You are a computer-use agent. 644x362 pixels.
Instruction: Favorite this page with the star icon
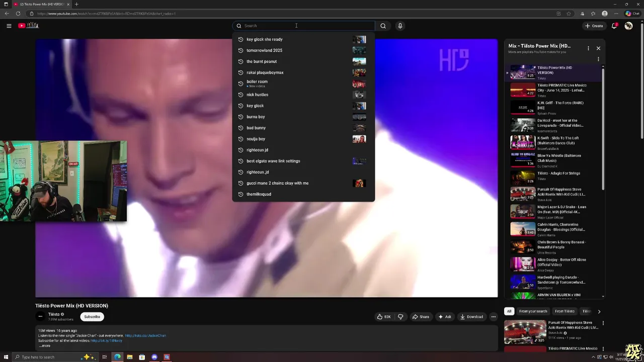(569, 14)
